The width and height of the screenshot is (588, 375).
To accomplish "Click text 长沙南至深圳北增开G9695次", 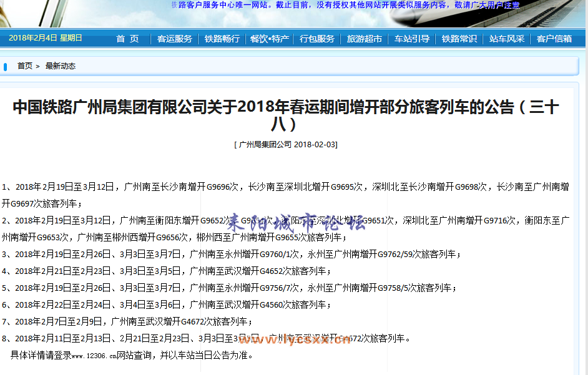I will (x=305, y=187).
